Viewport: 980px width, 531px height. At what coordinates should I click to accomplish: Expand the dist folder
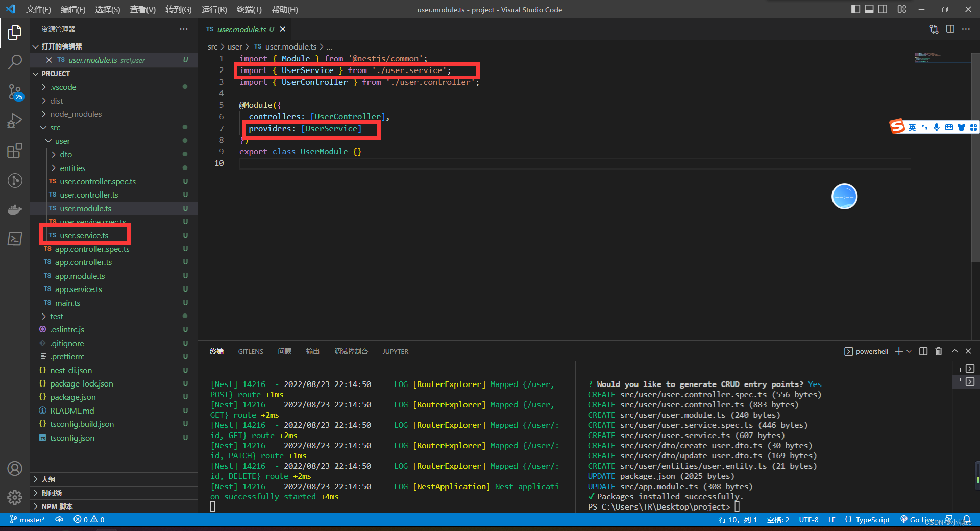pos(56,101)
